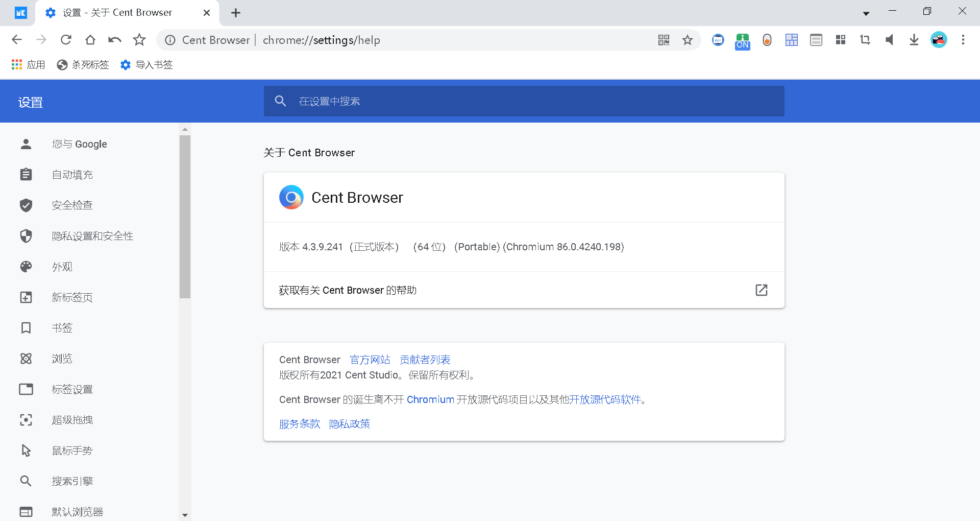Click the site info icon in address bar
Image resolution: width=980 pixels, height=521 pixels.
pos(170,40)
